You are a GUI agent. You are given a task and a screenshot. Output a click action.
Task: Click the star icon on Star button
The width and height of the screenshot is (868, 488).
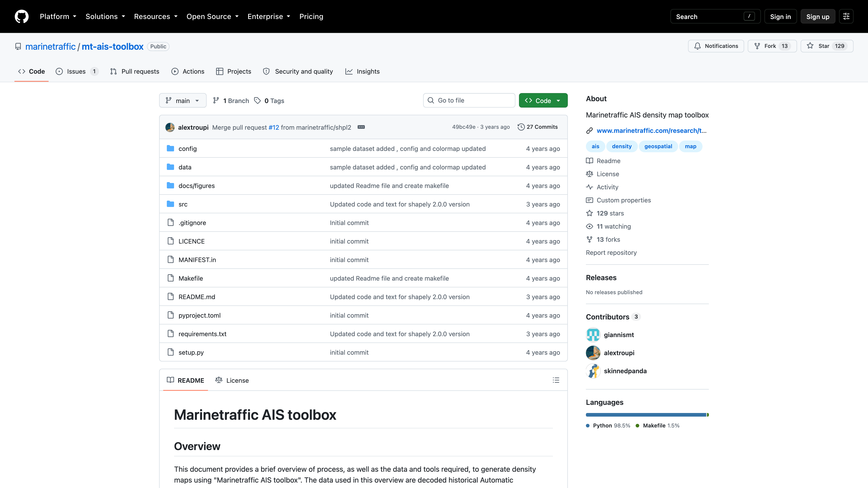point(810,46)
